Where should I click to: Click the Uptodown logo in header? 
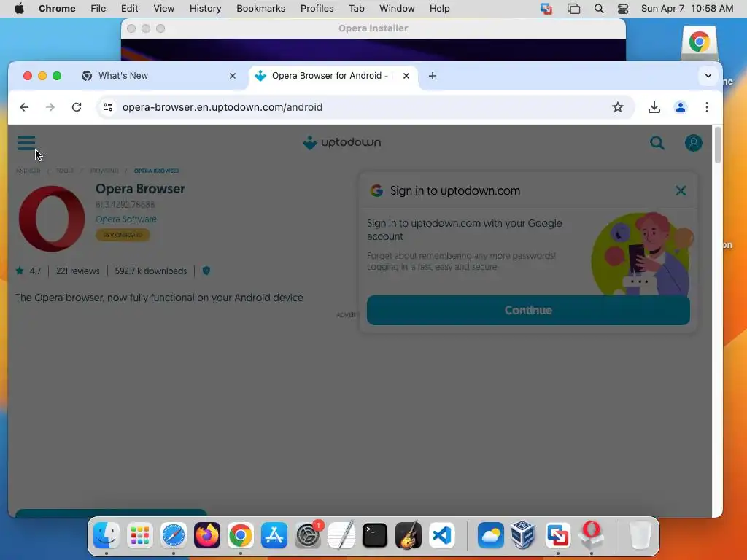[341, 142]
